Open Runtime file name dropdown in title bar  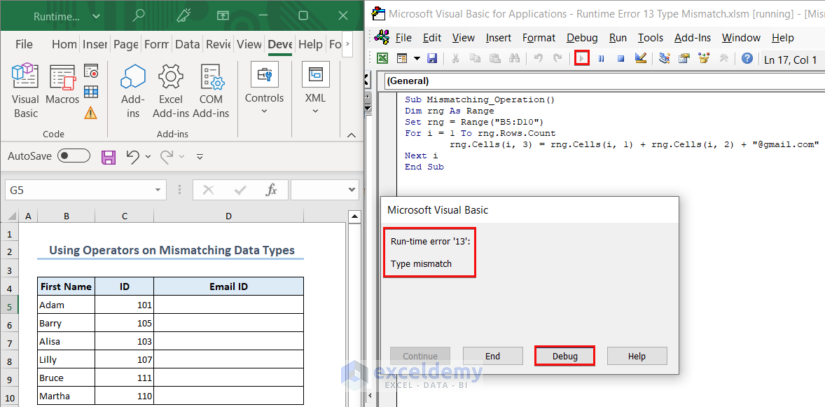pyautogui.click(x=96, y=16)
